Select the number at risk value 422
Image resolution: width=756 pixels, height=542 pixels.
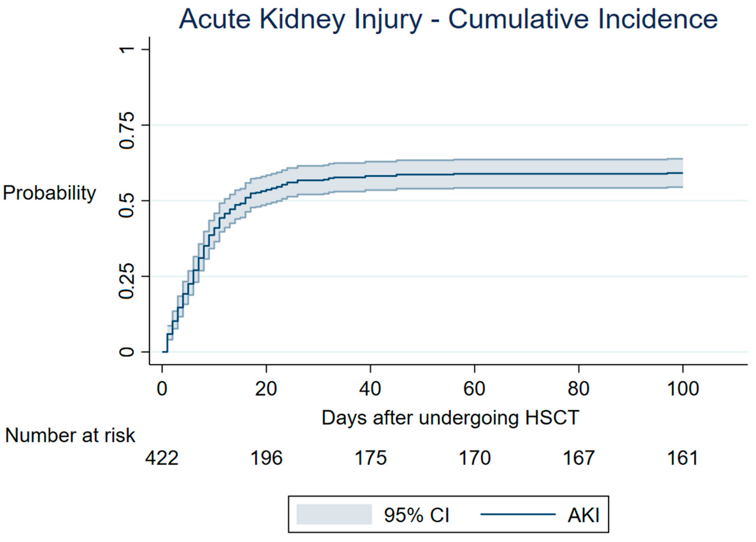point(162,458)
